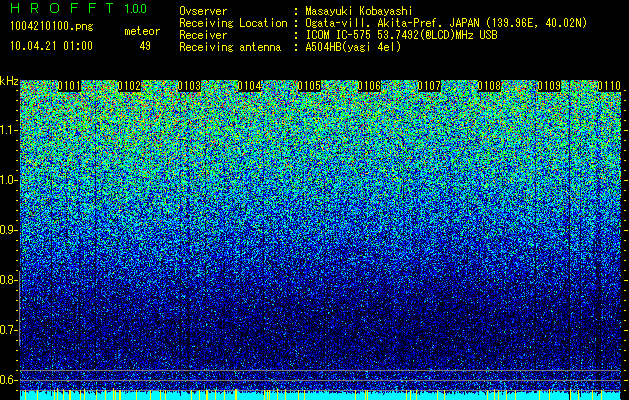Click the meteor count value 49

pyautogui.click(x=145, y=46)
